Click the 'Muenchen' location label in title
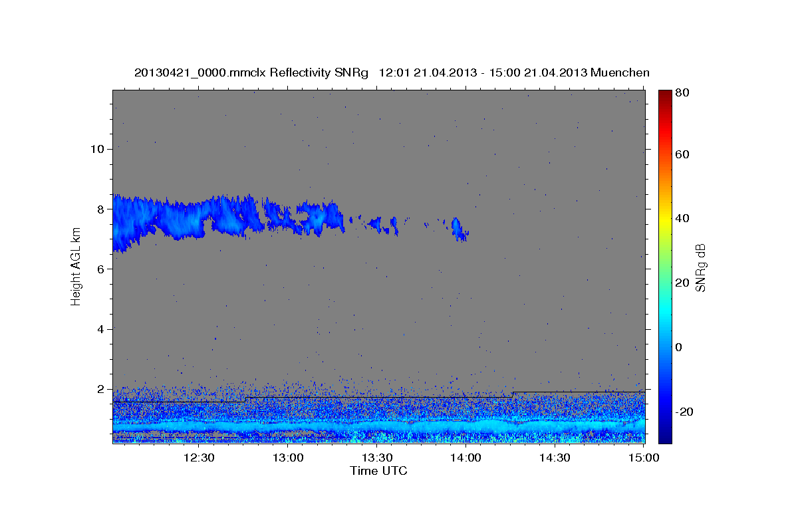Viewport: 798px width, 532px height. coord(619,72)
